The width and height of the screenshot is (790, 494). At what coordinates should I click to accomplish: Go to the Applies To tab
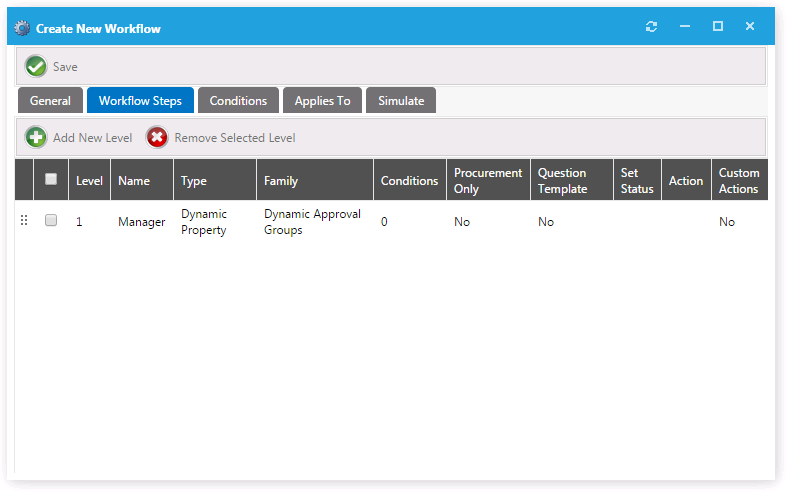(322, 101)
